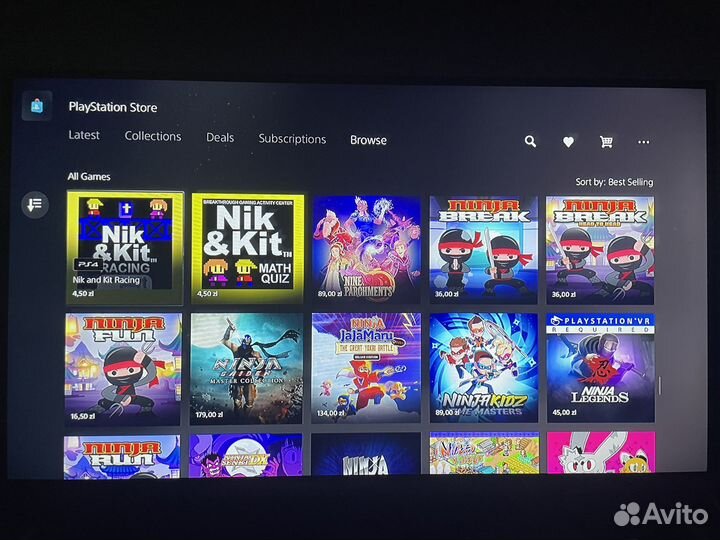This screenshot has width=720, height=540.
Task: Open the shopping cart icon
Action: click(606, 142)
